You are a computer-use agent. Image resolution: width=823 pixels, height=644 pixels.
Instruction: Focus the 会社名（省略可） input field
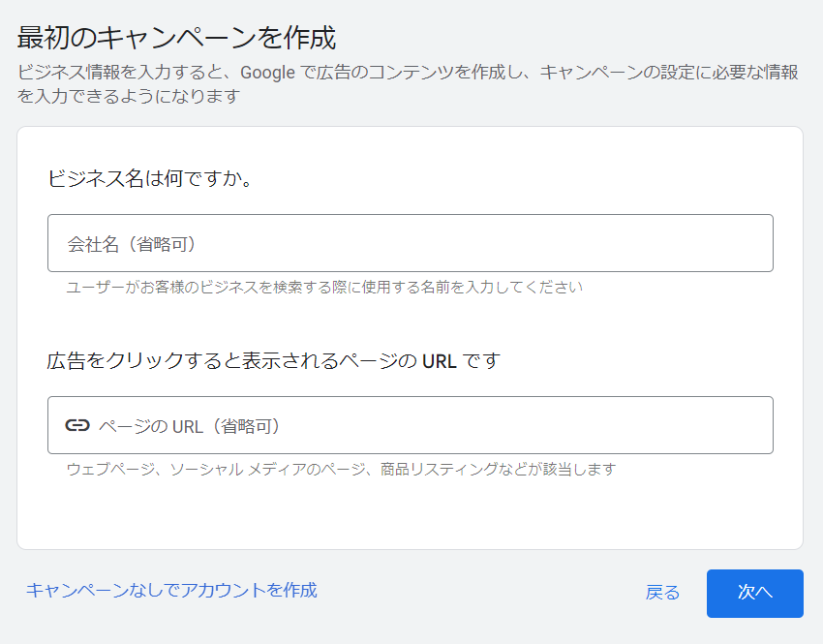tap(410, 243)
